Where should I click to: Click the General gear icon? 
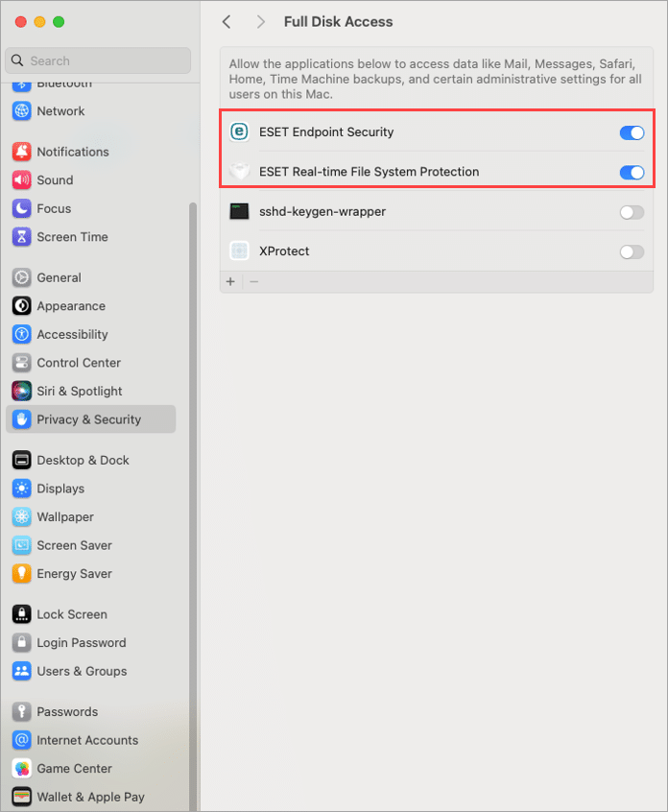(22, 277)
